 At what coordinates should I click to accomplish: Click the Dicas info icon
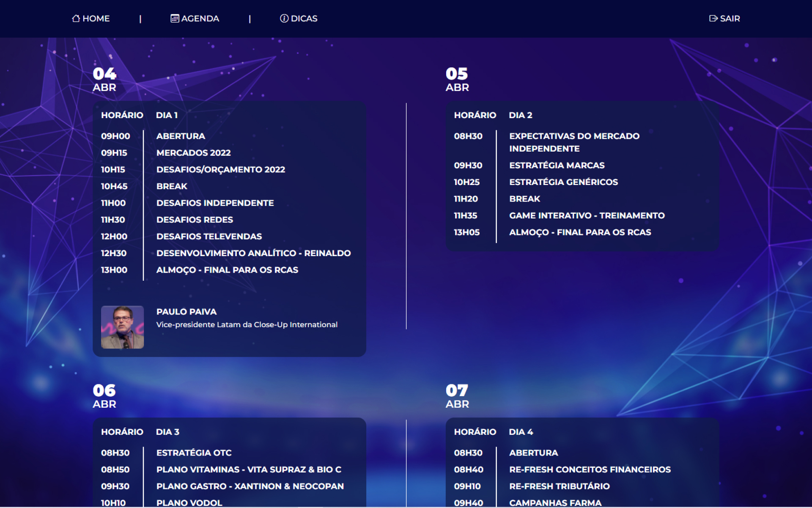(x=284, y=18)
